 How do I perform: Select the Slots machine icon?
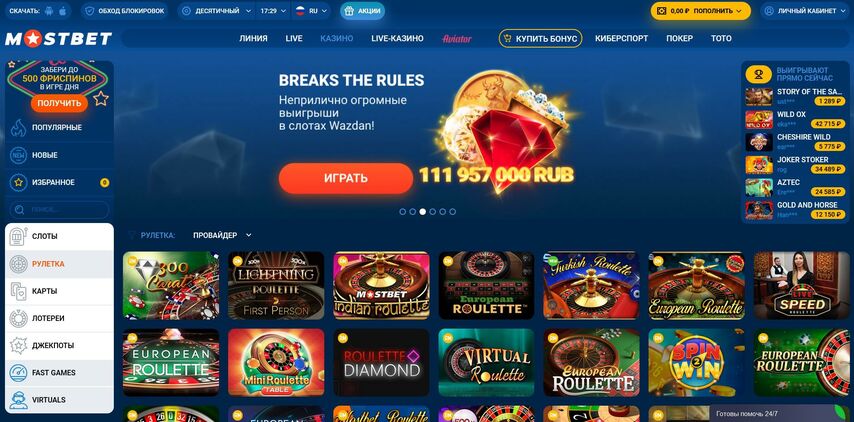19,236
